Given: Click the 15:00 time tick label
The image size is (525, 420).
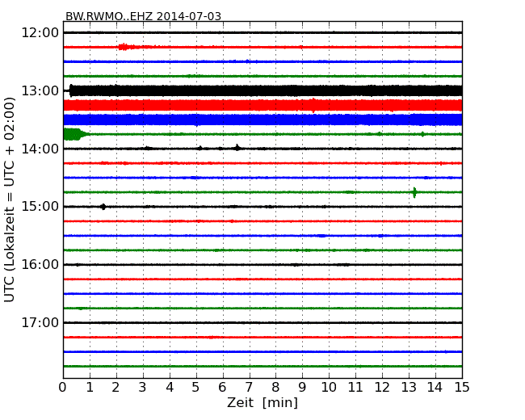Looking at the screenshot, I should tap(40, 206).
